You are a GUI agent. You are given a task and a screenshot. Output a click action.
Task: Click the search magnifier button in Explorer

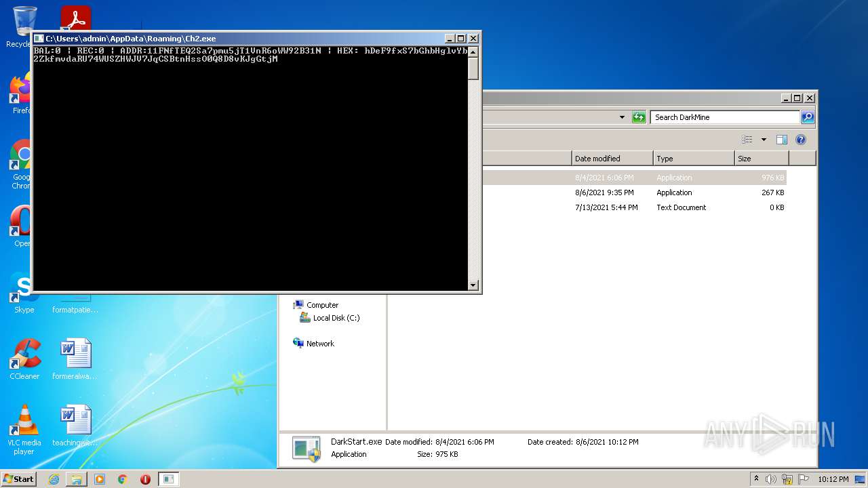pos(807,117)
